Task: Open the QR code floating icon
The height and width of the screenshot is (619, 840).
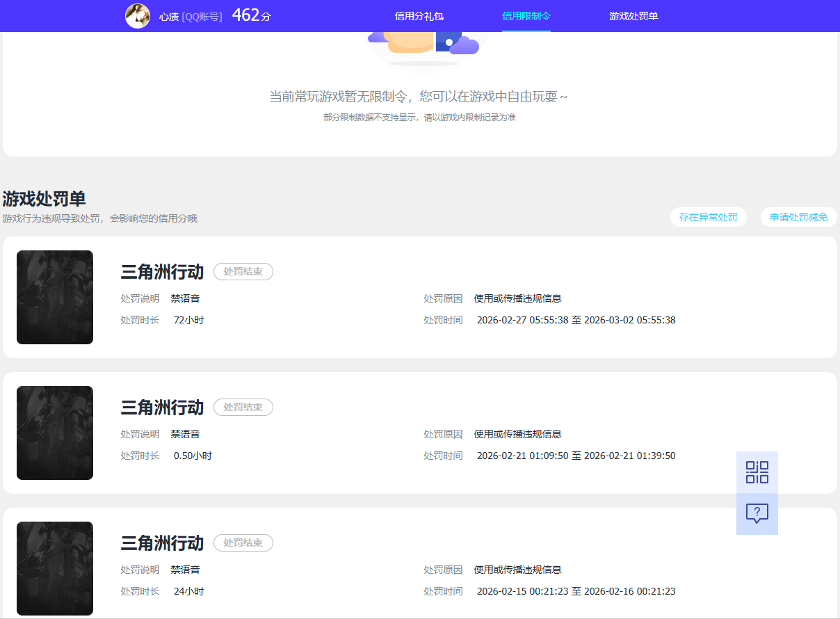Action: (x=757, y=472)
